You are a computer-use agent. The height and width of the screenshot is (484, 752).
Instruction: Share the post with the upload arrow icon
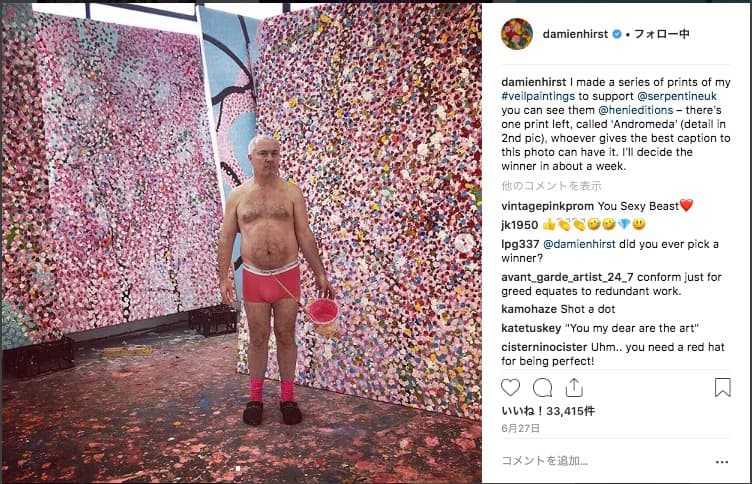(574, 388)
